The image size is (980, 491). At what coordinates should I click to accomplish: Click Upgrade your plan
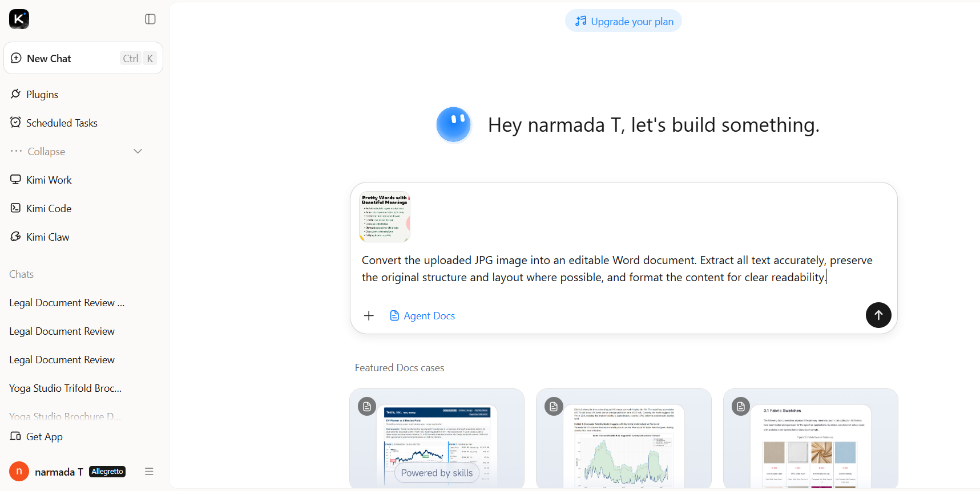coord(623,21)
